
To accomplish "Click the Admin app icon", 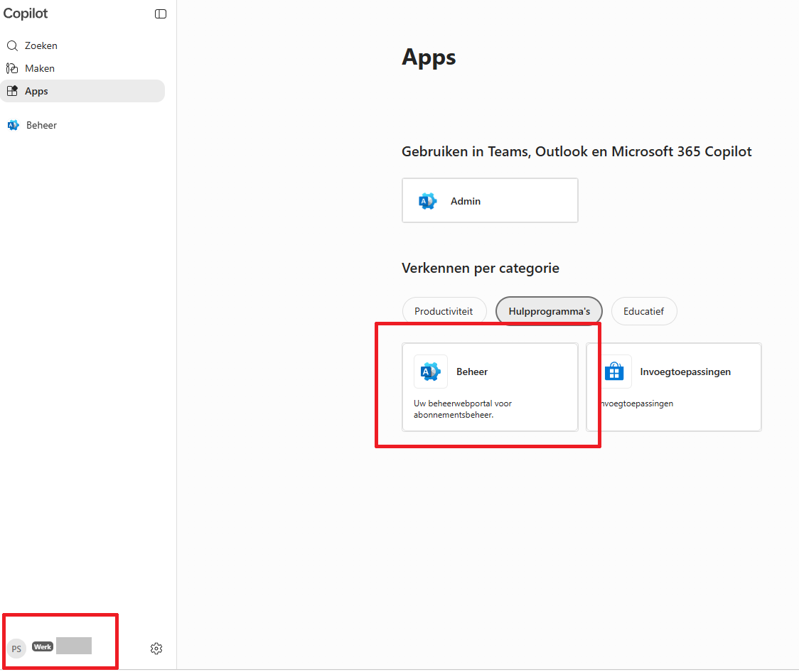I will (427, 201).
